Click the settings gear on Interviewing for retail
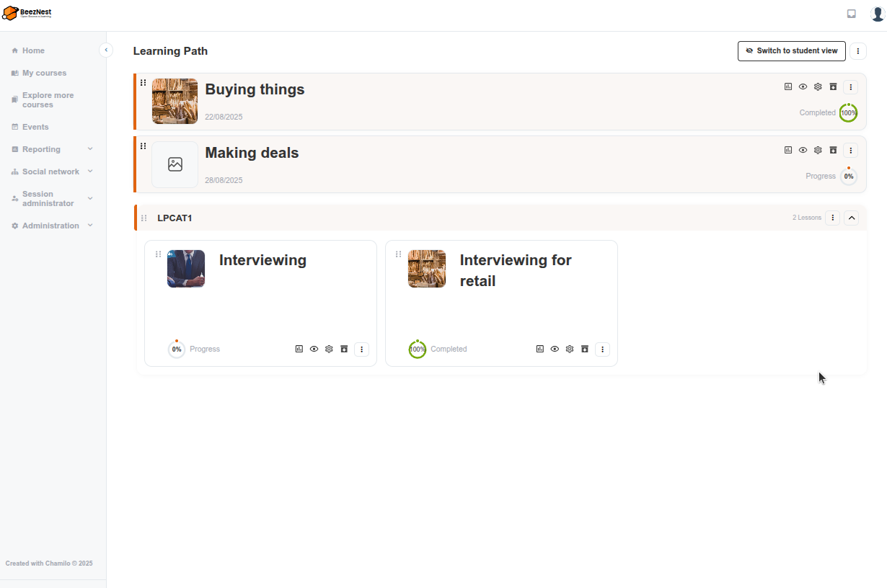The height and width of the screenshot is (588, 887). (570, 349)
